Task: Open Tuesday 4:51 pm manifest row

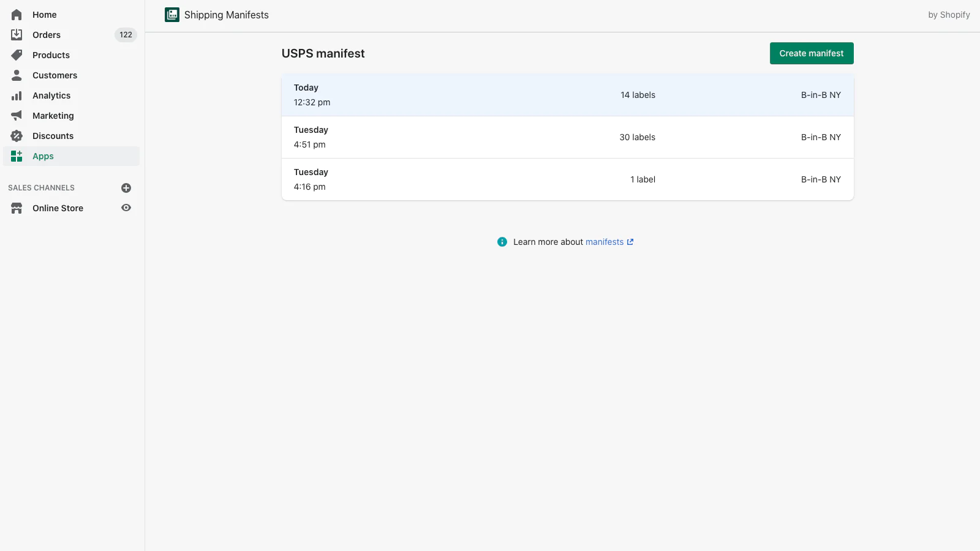Action: point(568,137)
